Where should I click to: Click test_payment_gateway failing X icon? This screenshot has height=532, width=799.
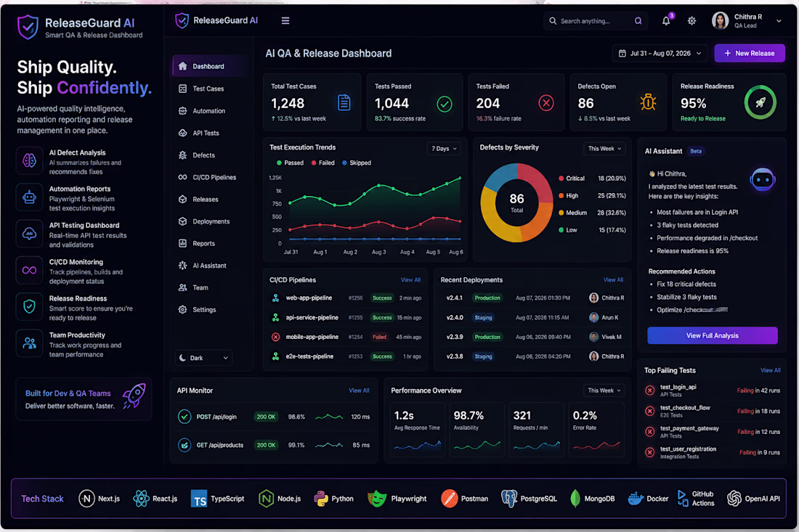point(649,432)
